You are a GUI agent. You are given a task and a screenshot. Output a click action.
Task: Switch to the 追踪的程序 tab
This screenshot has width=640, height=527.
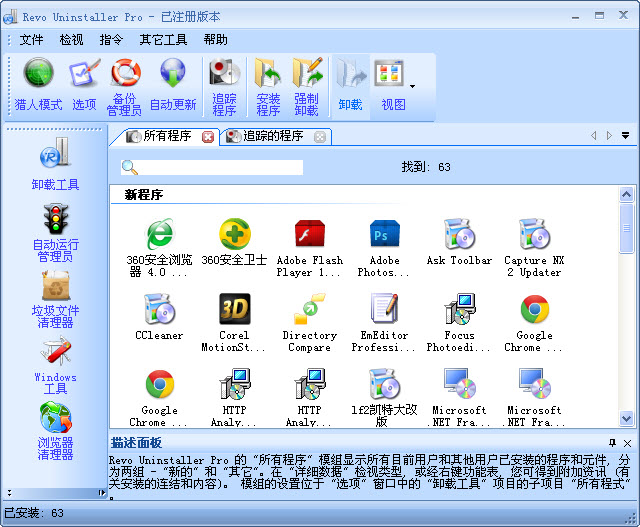point(272,136)
